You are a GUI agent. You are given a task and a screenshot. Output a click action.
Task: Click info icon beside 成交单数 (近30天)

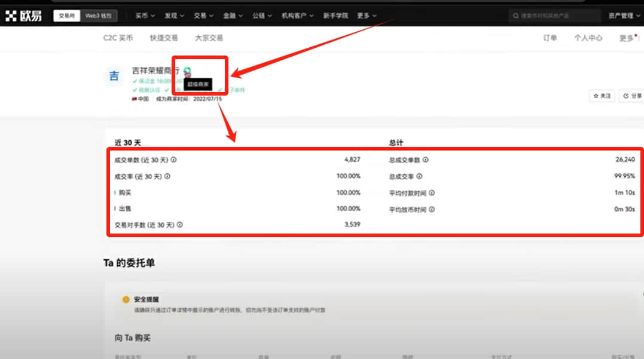pos(174,159)
